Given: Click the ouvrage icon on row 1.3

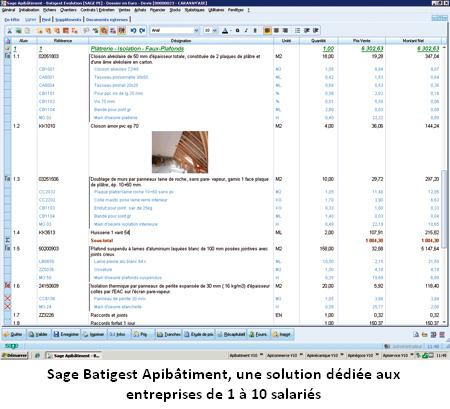Looking at the screenshot, I should coord(7,179).
